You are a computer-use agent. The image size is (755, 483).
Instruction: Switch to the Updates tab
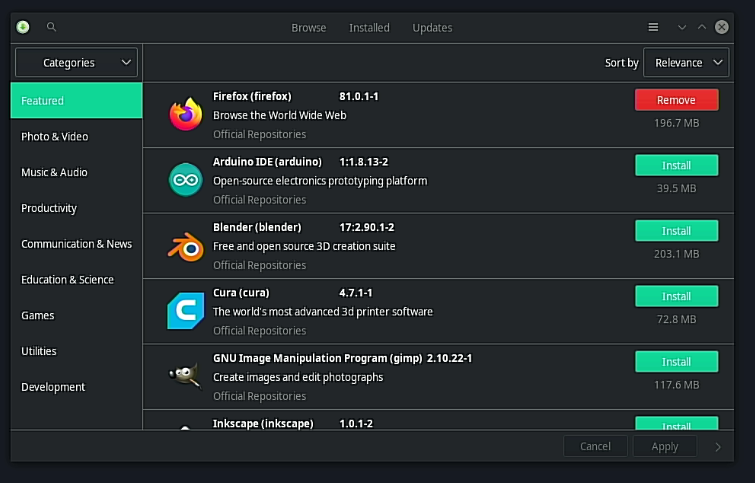pyautogui.click(x=432, y=28)
